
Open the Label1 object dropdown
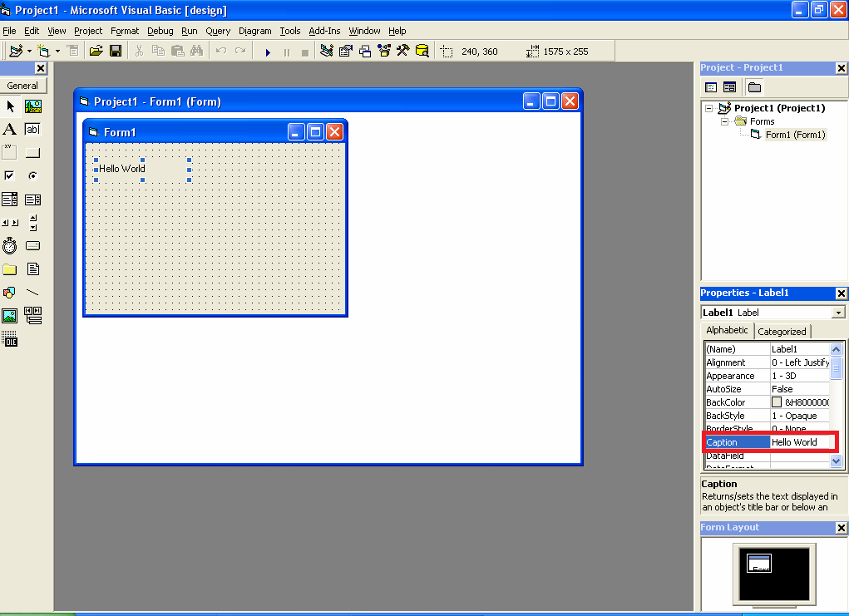click(x=838, y=313)
